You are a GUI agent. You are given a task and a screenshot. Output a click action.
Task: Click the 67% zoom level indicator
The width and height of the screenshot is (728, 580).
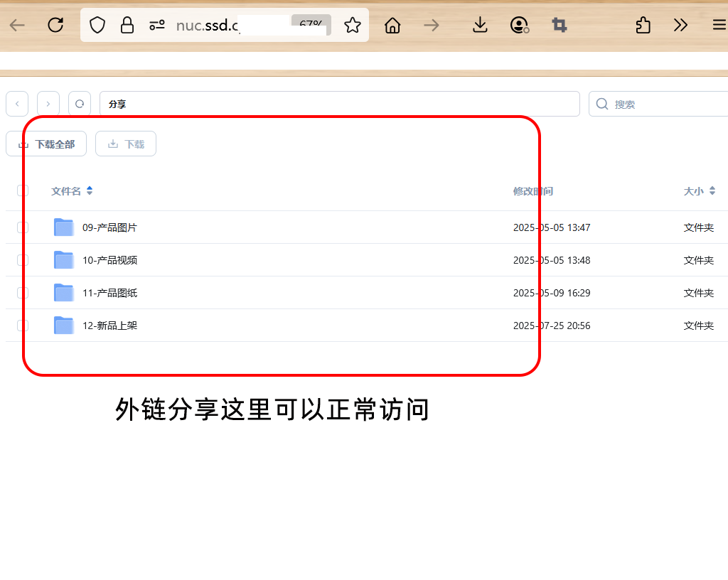tap(311, 25)
